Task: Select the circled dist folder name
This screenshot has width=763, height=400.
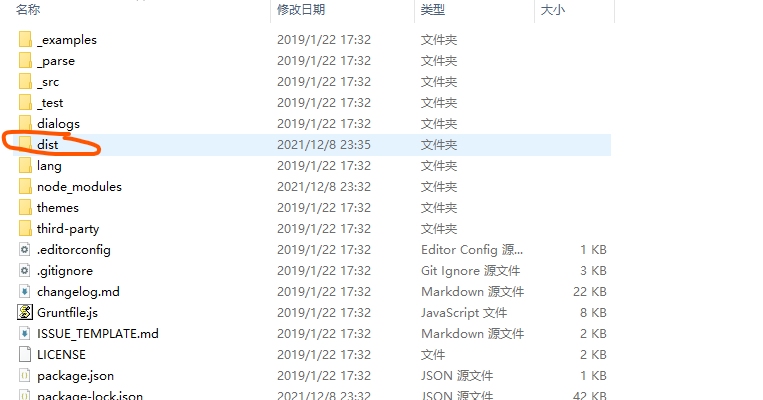Action: coord(48,145)
